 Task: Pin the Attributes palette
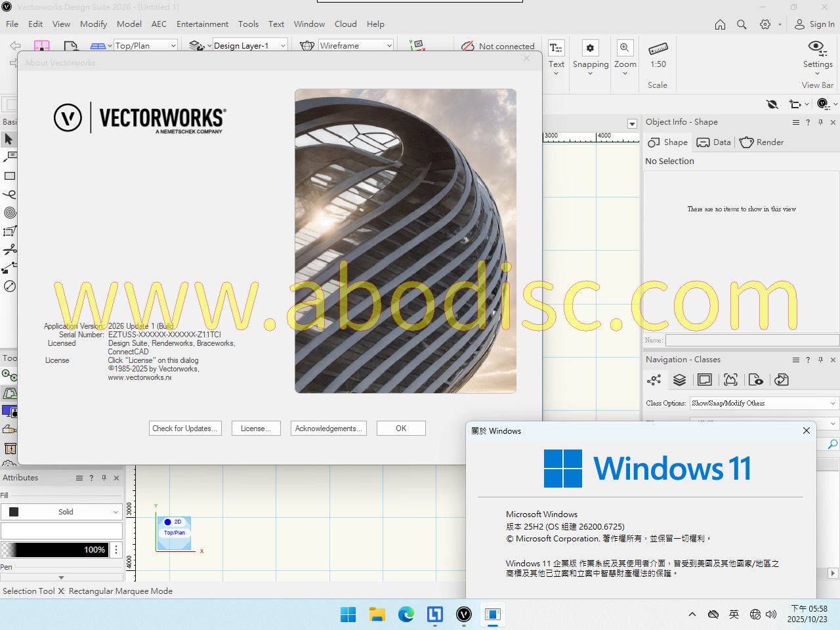click(x=104, y=478)
